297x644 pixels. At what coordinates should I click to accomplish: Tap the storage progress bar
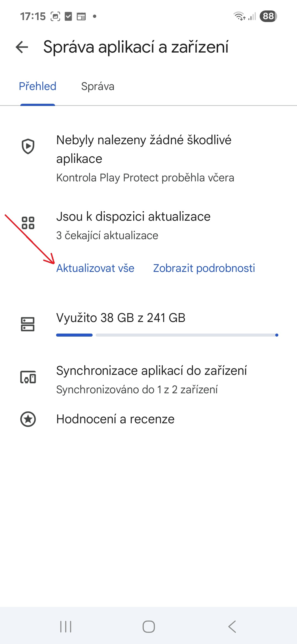[x=167, y=335]
